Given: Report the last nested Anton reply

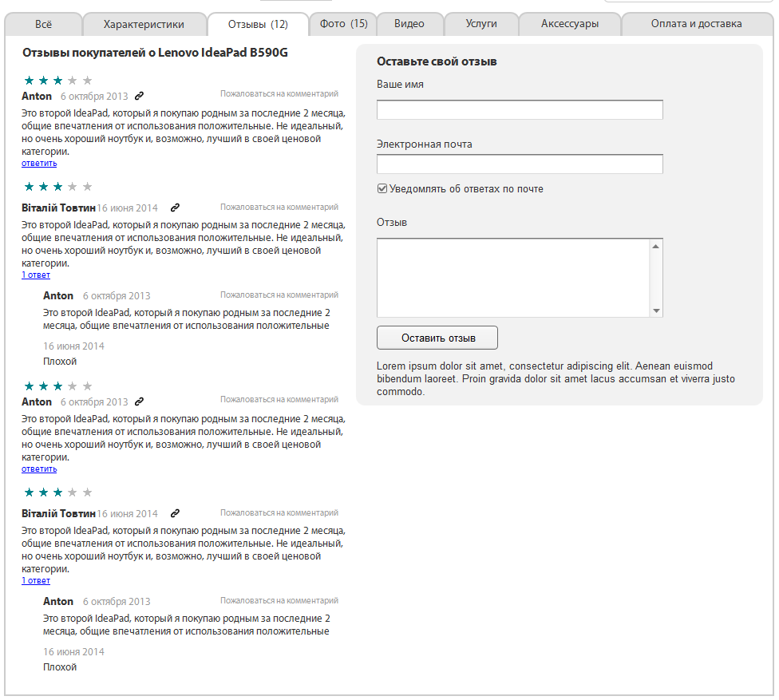Looking at the screenshot, I should [x=279, y=601].
